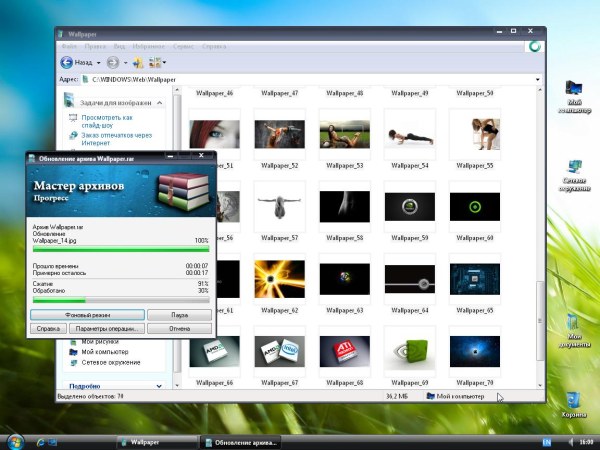Viewport: 600px width, 450px height.
Task: Click the Назад back arrow icon
Action: click(x=69, y=61)
